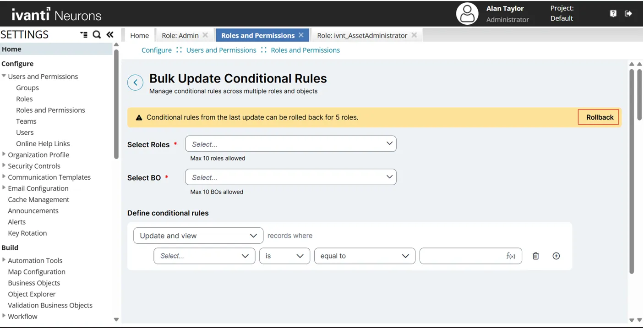Follow the Configure breadcrumb link
The width and height of the screenshot is (644, 330).
pos(157,50)
